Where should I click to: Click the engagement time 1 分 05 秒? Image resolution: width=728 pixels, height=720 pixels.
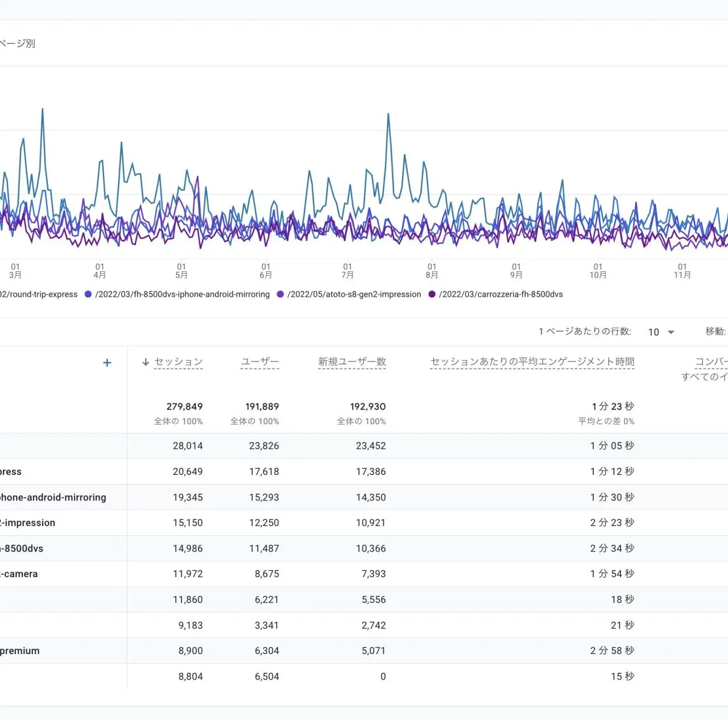(x=612, y=446)
